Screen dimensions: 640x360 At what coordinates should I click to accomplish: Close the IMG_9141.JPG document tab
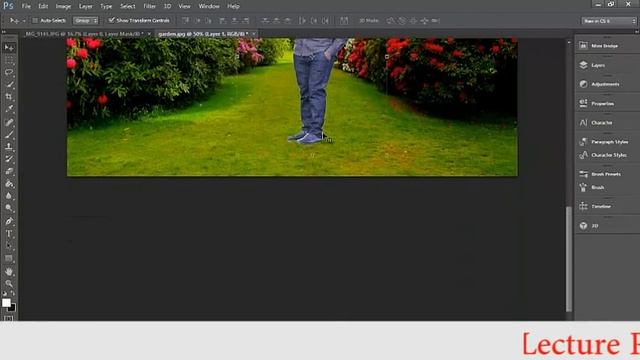[149, 34]
